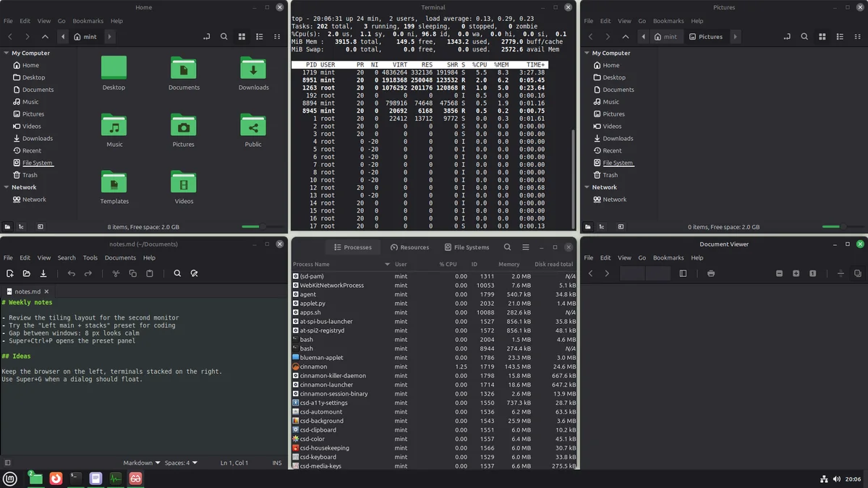Switch to the Resources tab in System Monitor
The image size is (868, 488).
tap(410, 247)
